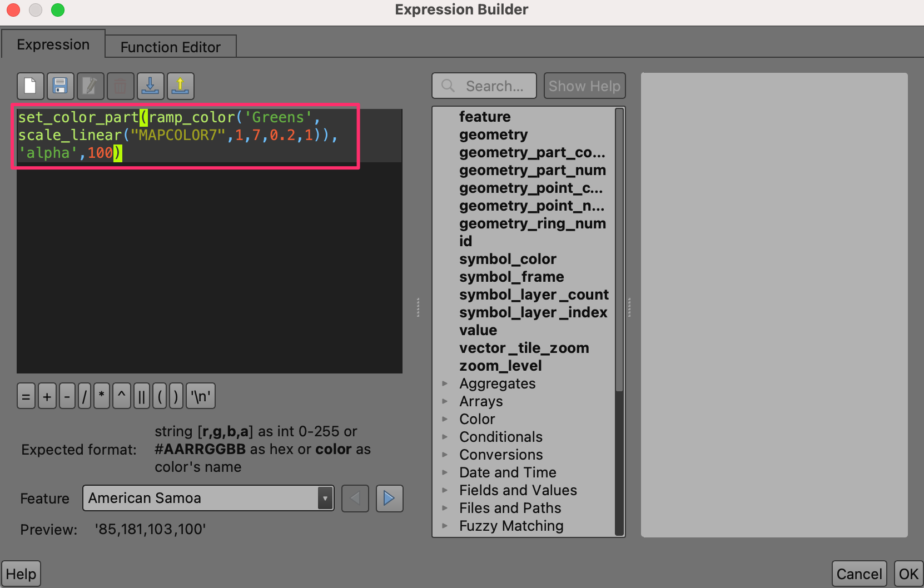
Task: Select symbol_color in the function list
Action: point(507,259)
